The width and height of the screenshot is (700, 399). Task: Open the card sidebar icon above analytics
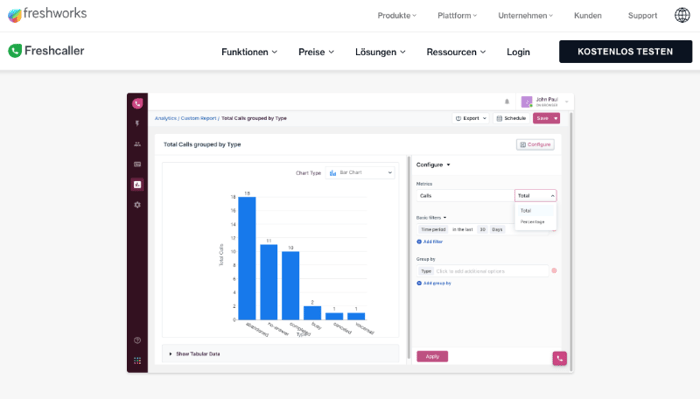[138, 164]
